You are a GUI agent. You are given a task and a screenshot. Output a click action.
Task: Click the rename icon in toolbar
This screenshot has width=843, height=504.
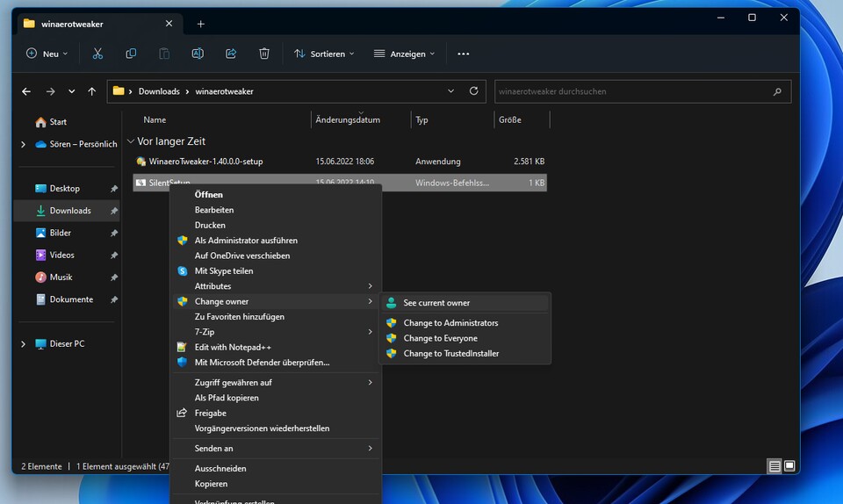(198, 54)
